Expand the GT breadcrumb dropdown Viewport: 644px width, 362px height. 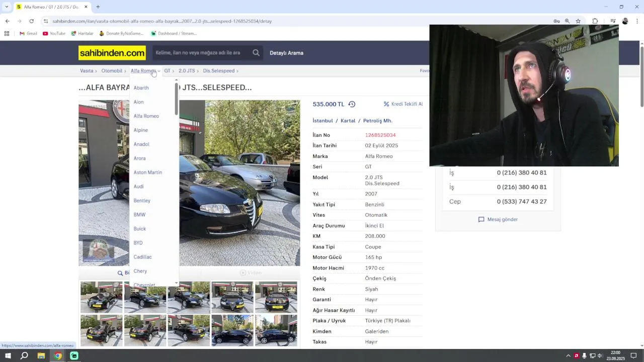173,71
